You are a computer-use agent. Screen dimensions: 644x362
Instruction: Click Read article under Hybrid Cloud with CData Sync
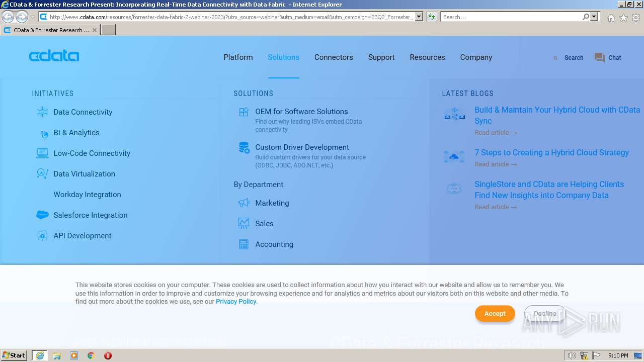496,133
